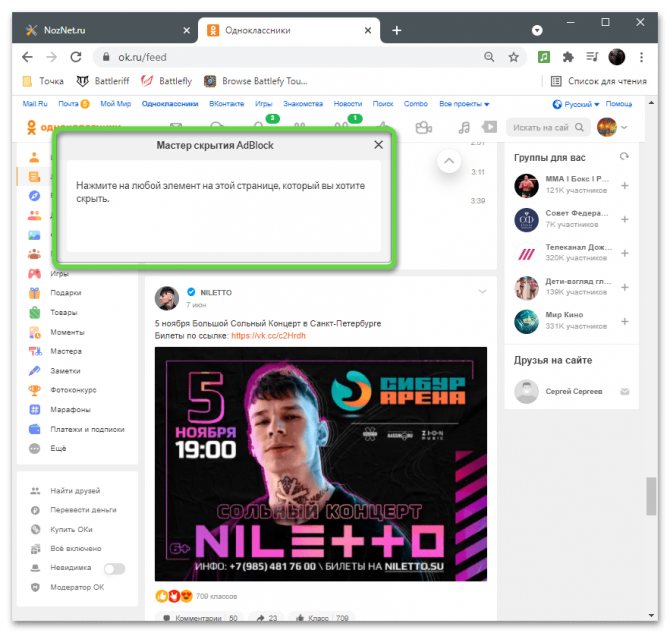Open Новости in the portal bar
The width and height of the screenshot is (670, 633).
(x=348, y=104)
